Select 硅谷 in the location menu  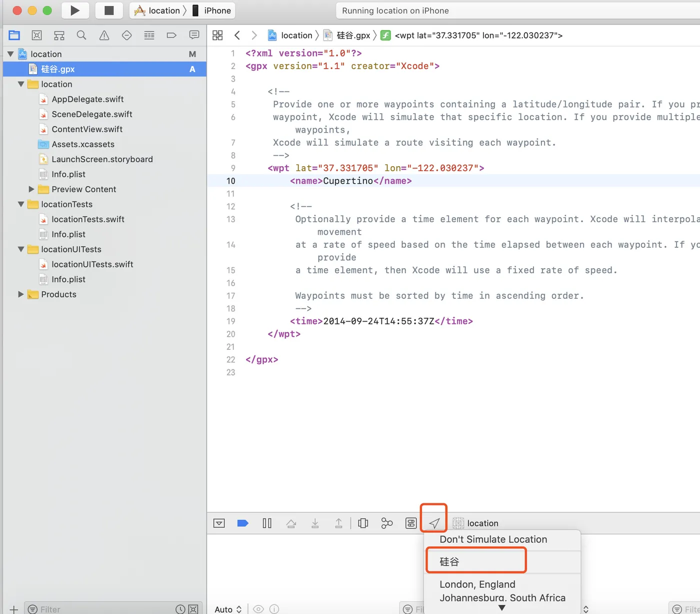[x=502, y=561]
